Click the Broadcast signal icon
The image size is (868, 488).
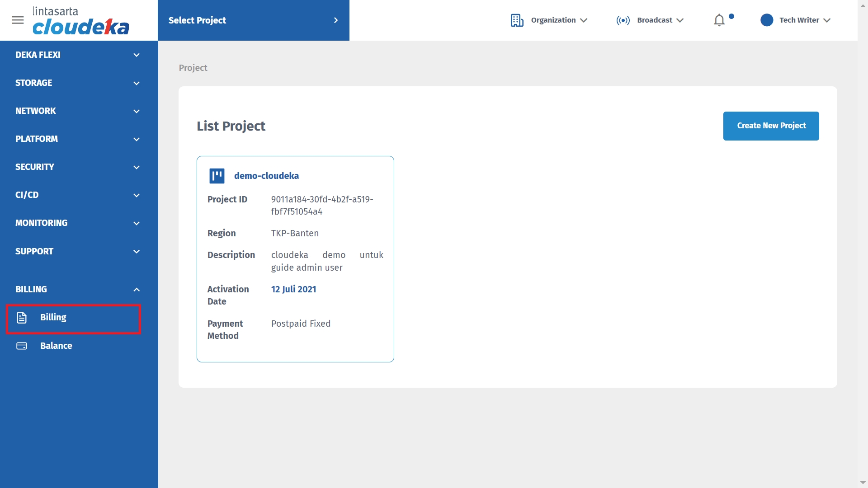pyautogui.click(x=623, y=20)
